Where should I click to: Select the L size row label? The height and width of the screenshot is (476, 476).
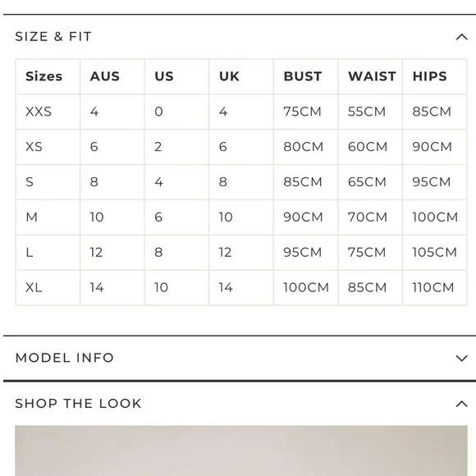[30, 253]
